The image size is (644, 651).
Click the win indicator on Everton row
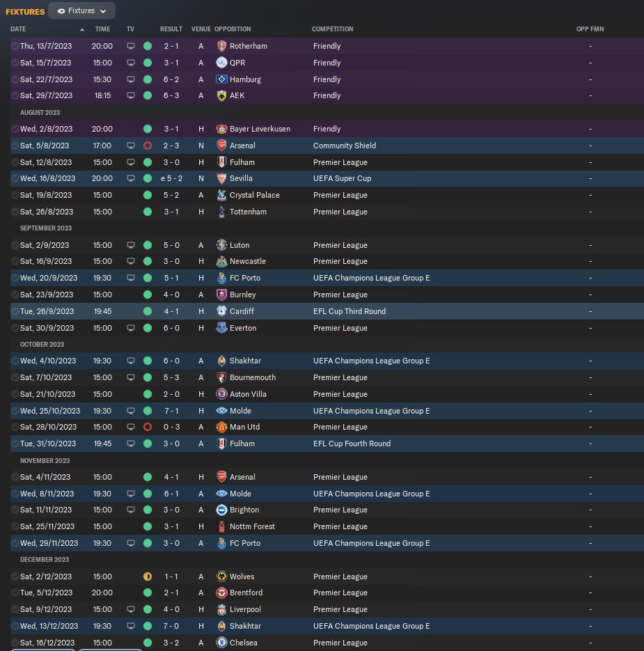coord(148,328)
